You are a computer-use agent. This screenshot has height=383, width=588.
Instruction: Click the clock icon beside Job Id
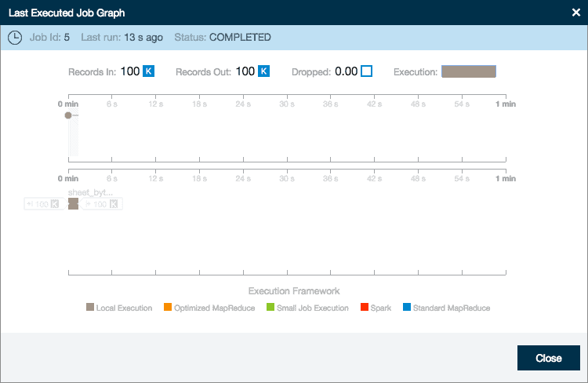pos(14,38)
